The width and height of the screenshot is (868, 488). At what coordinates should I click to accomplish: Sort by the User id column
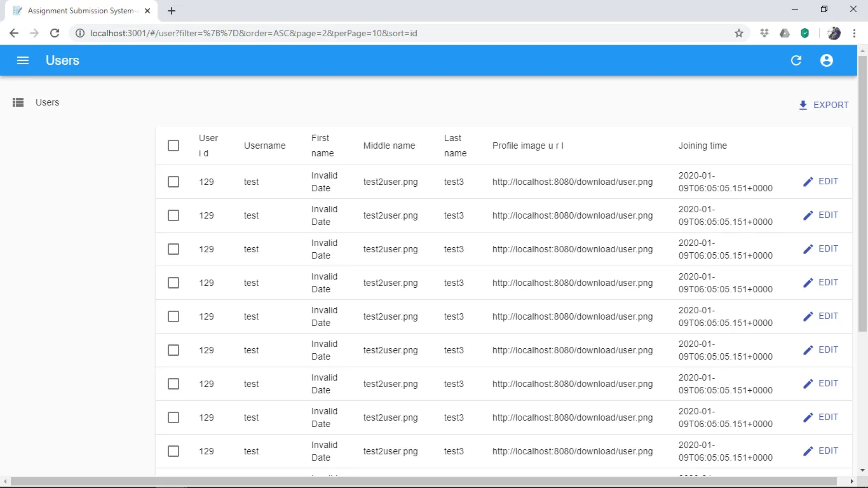tap(208, 146)
